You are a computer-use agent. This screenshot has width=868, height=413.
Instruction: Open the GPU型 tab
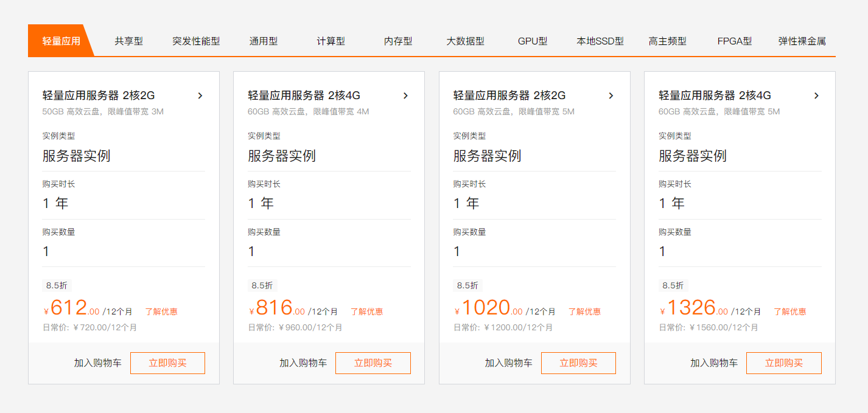pos(533,41)
